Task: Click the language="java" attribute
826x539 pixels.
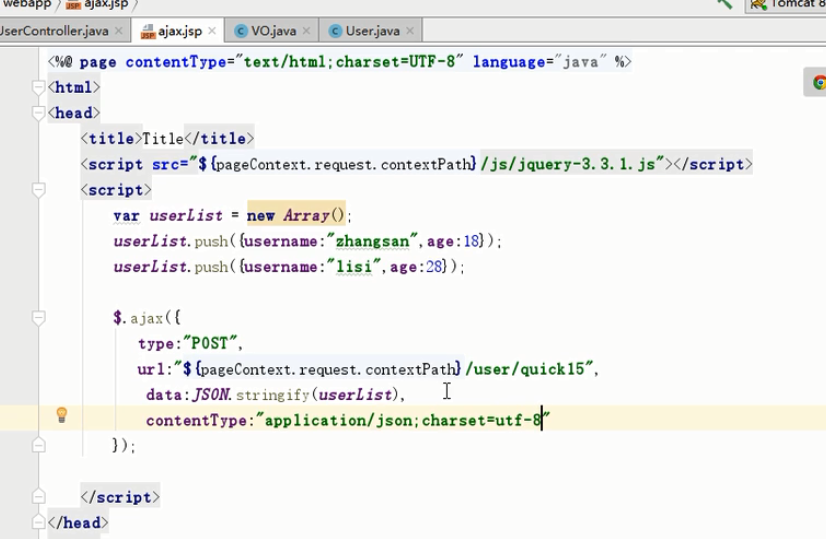Action: (x=540, y=62)
